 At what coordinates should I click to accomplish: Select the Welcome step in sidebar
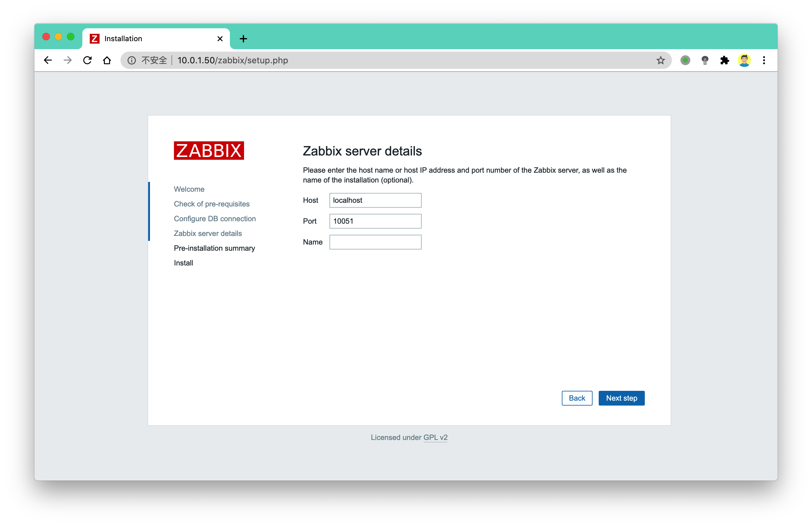(x=189, y=189)
